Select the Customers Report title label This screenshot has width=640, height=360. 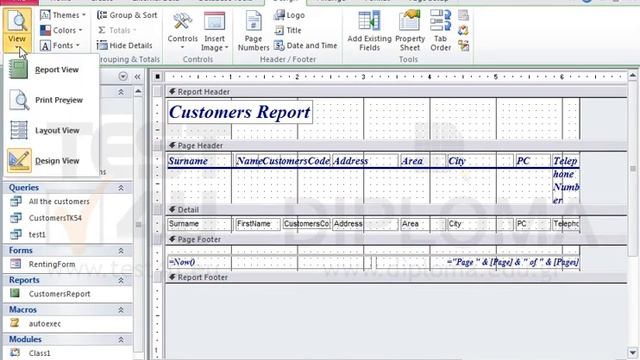[x=240, y=112]
